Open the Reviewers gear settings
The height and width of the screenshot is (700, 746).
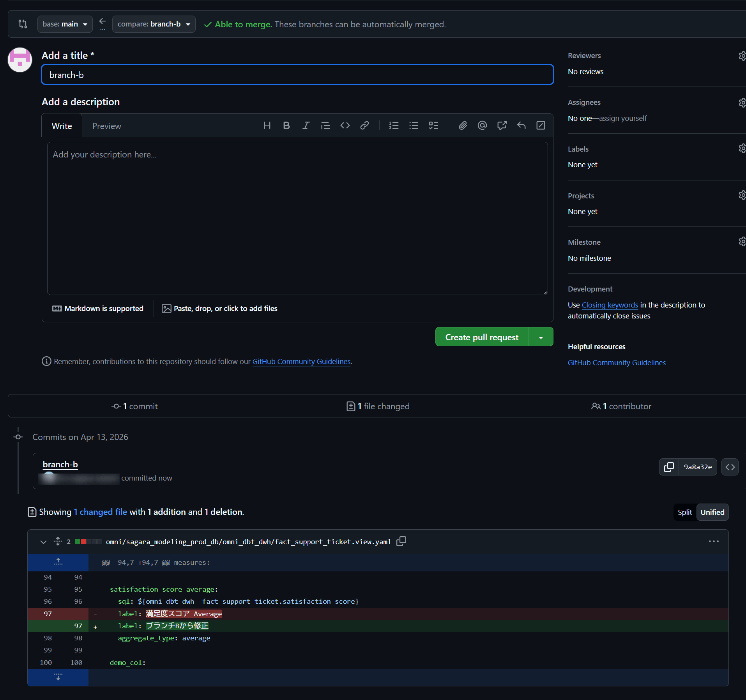click(x=742, y=56)
